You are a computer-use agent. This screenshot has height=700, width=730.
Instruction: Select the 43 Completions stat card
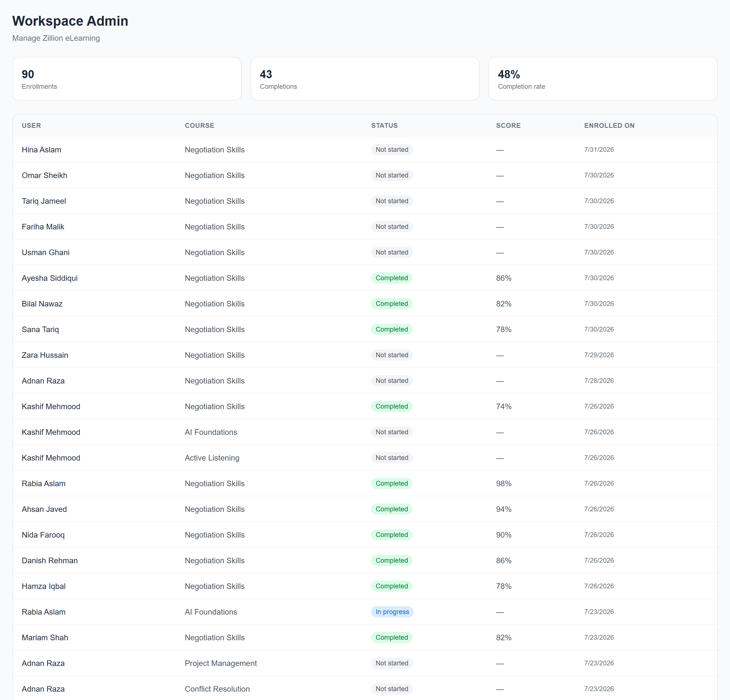(x=365, y=79)
